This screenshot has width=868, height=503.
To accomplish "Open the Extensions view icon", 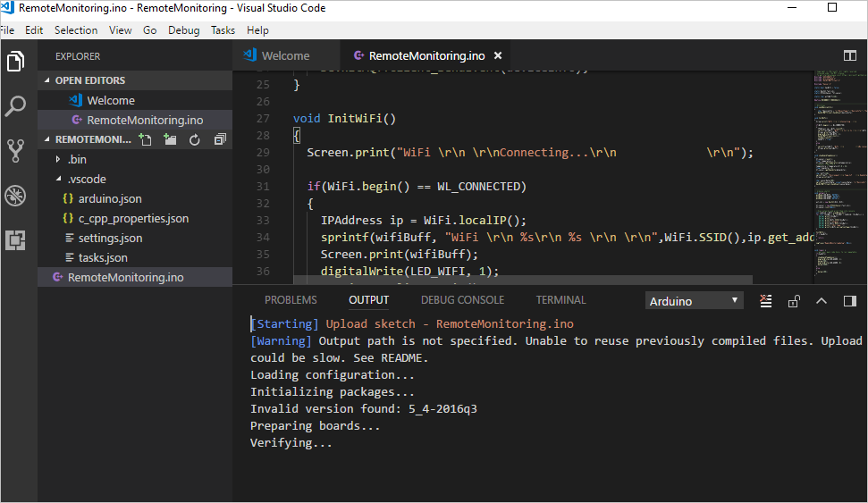I will (x=15, y=239).
